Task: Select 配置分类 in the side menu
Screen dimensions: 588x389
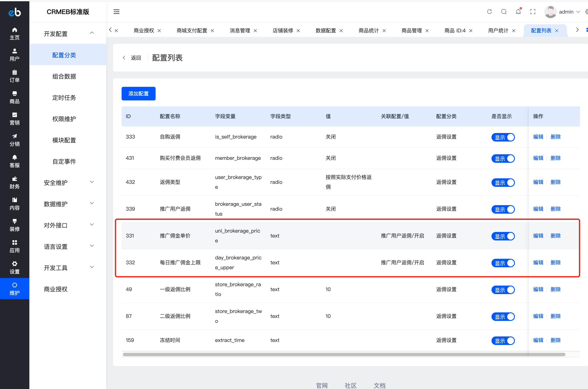Action: click(68, 55)
